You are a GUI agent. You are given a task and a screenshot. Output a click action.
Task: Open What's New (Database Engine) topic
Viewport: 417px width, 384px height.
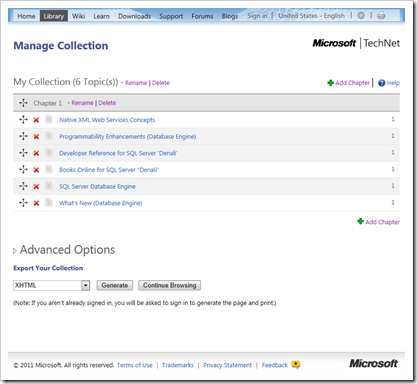pyautogui.click(x=101, y=203)
